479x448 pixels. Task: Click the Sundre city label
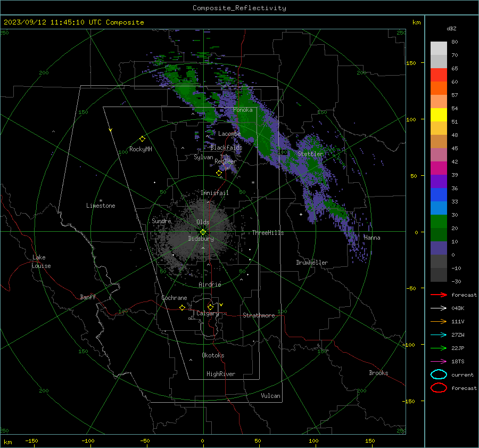pyautogui.click(x=161, y=221)
